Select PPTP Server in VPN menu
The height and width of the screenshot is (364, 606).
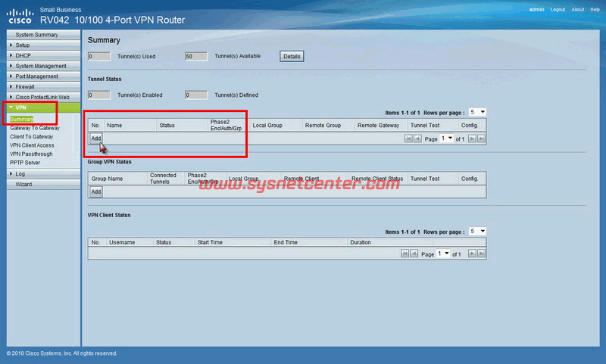click(x=25, y=162)
